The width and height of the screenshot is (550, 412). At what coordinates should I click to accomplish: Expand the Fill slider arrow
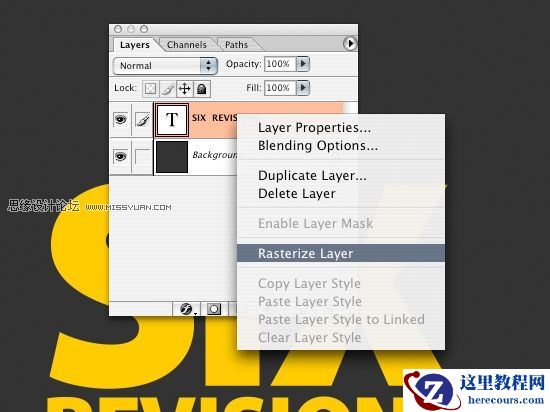303,88
